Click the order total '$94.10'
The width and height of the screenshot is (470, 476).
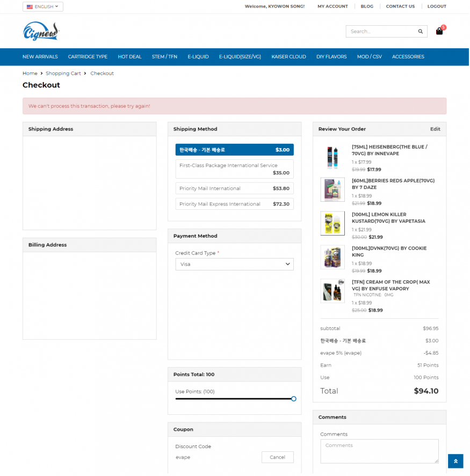pos(427,392)
